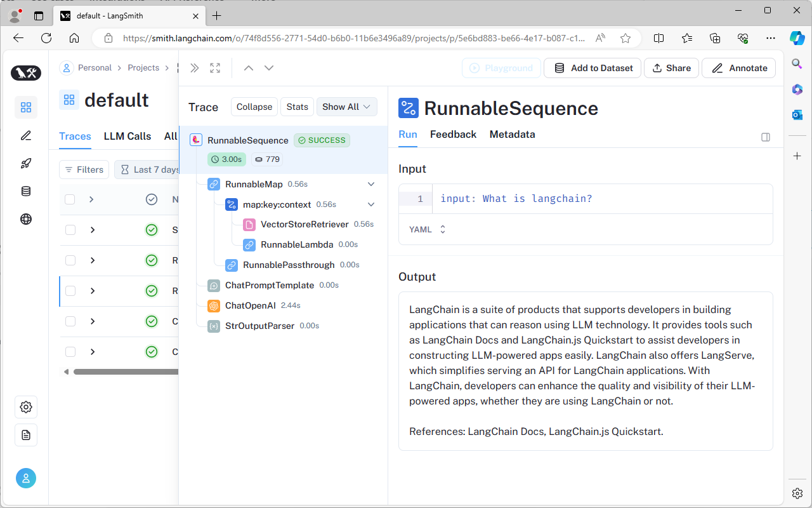812x508 pixels.
Task: Open the Projects breadcrumb link
Action: (x=143, y=68)
